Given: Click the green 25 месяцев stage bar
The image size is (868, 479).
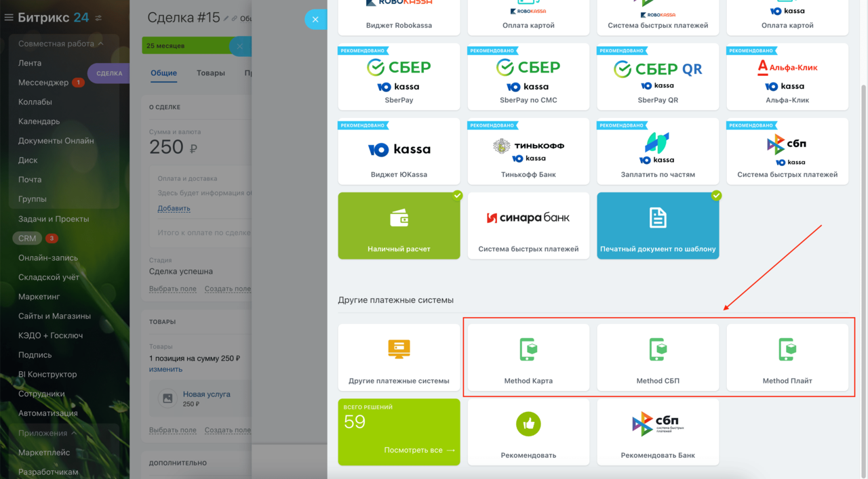Looking at the screenshot, I should (186, 46).
